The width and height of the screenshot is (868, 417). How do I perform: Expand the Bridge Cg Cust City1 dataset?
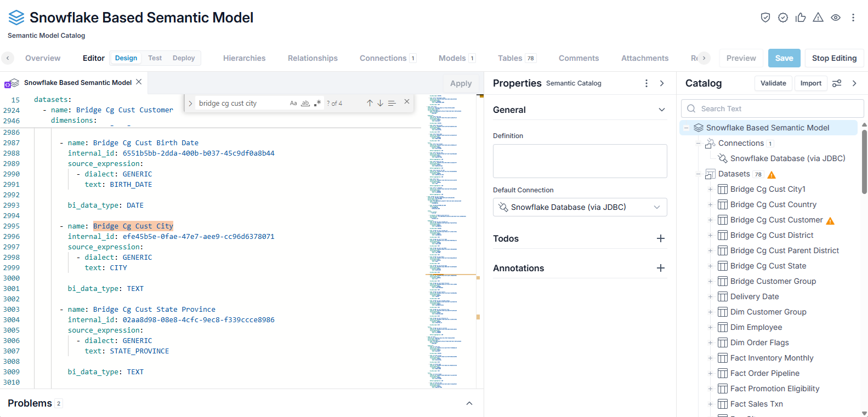710,189
